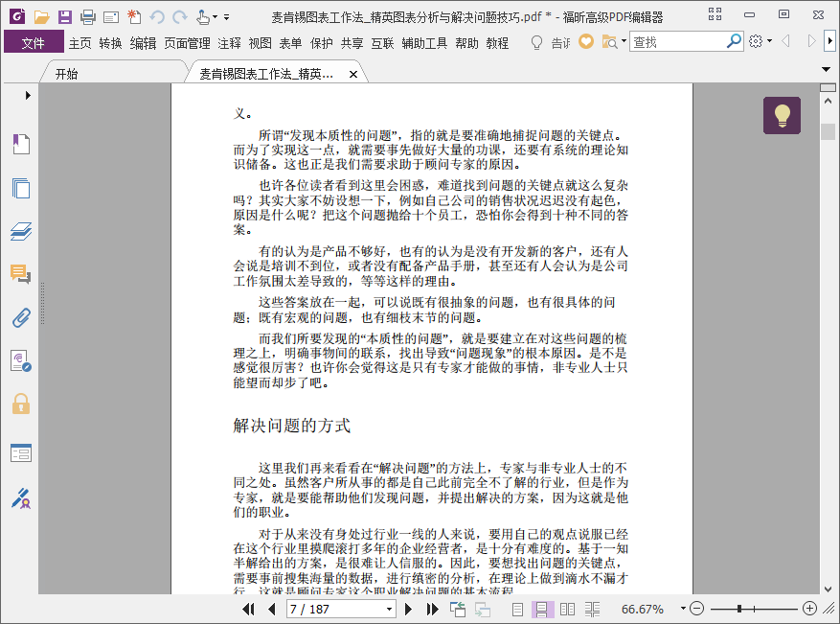This screenshot has height=624, width=840.
Task: Switch to continuous facing view
Action: [x=592, y=610]
